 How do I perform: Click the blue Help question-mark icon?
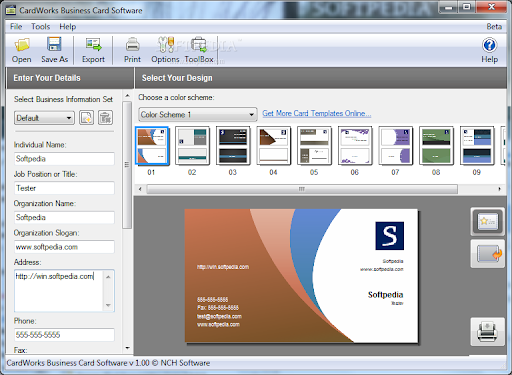click(489, 45)
